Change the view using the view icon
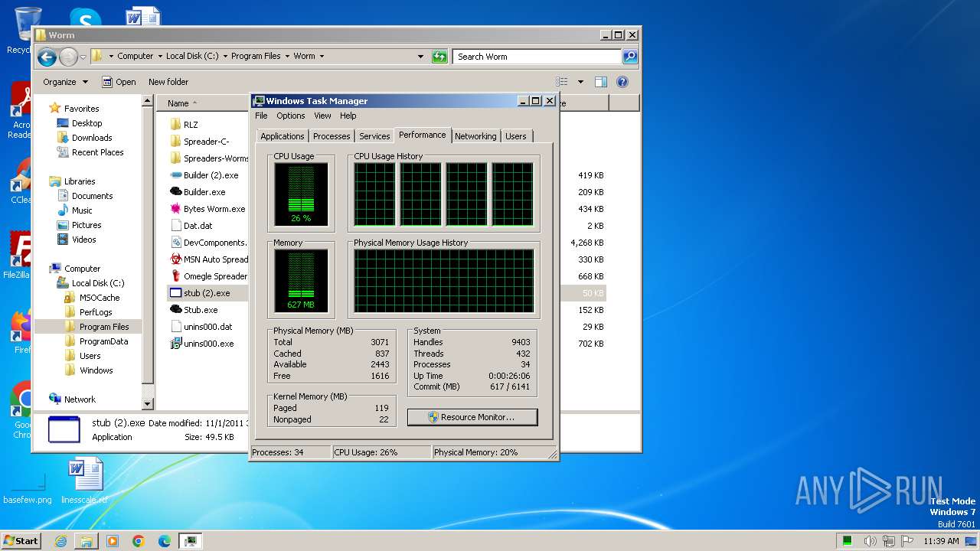980x551 pixels. 562,82
